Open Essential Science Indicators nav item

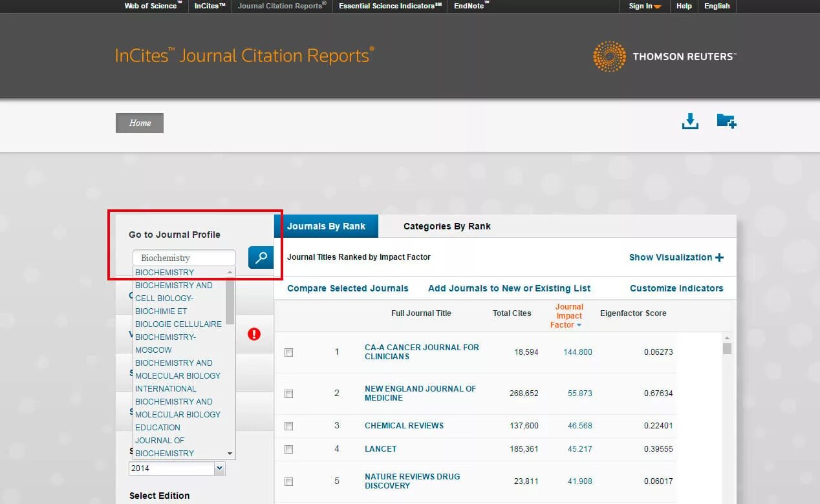(x=391, y=6)
